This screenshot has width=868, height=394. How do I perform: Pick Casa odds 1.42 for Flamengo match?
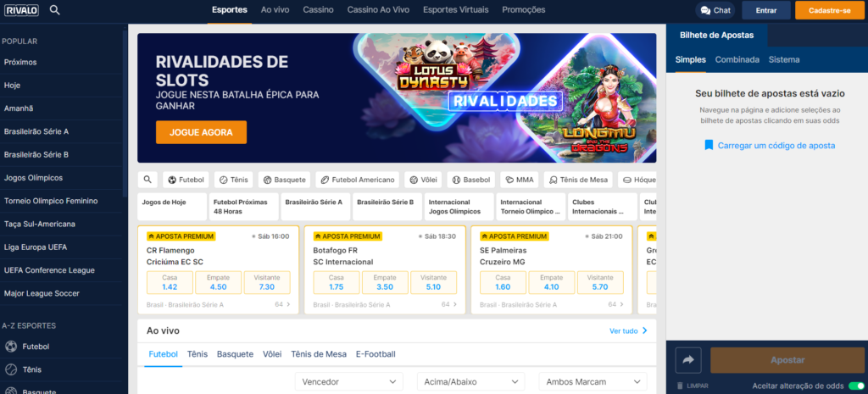170,282
